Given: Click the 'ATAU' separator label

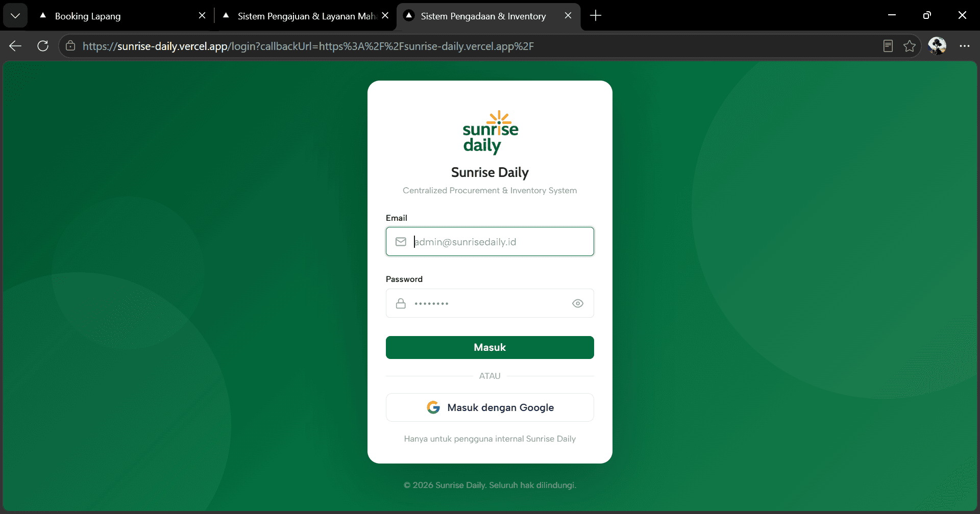Looking at the screenshot, I should tap(490, 376).
